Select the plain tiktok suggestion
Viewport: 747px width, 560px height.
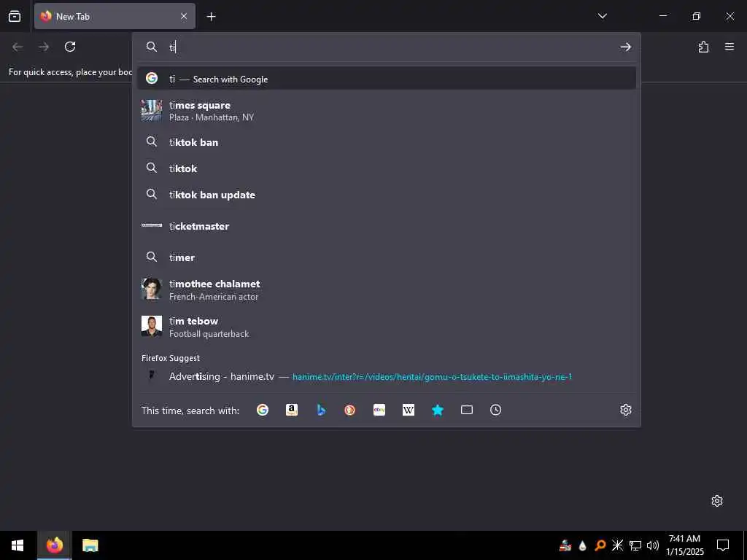click(x=387, y=168)
